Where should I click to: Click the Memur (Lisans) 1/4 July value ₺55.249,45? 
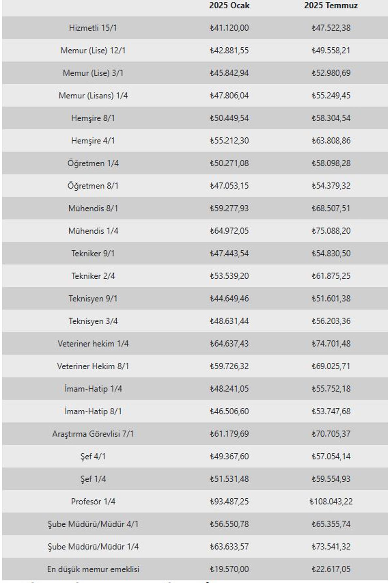pos(331,95)
